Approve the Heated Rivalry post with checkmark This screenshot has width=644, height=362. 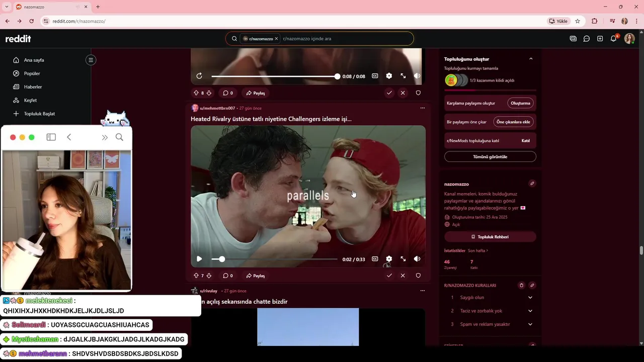(389, 276)
